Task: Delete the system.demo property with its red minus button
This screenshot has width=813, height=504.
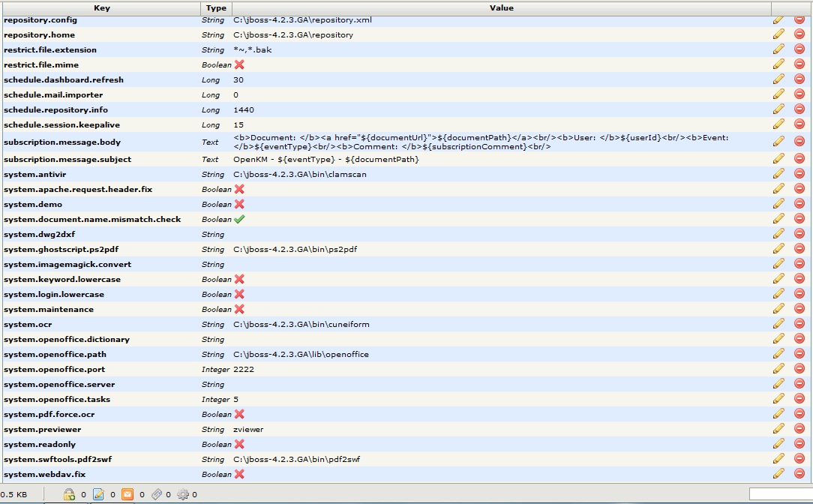Action: tap(799, 203)
